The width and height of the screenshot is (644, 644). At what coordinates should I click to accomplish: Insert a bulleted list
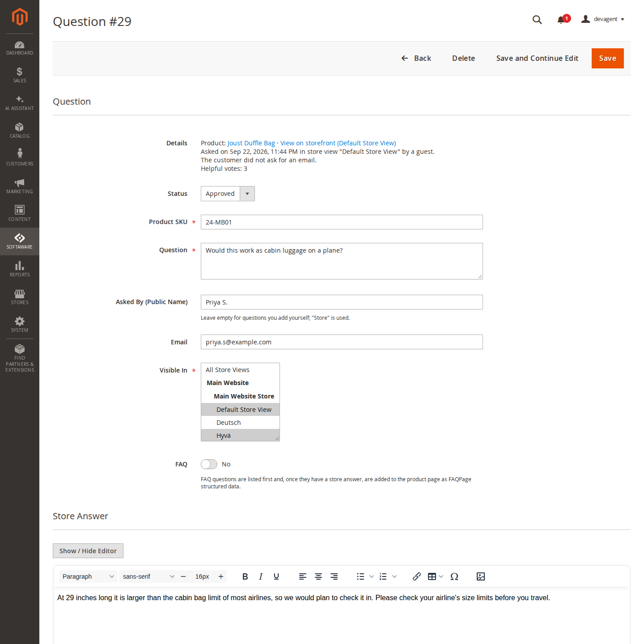click(360, 576)
